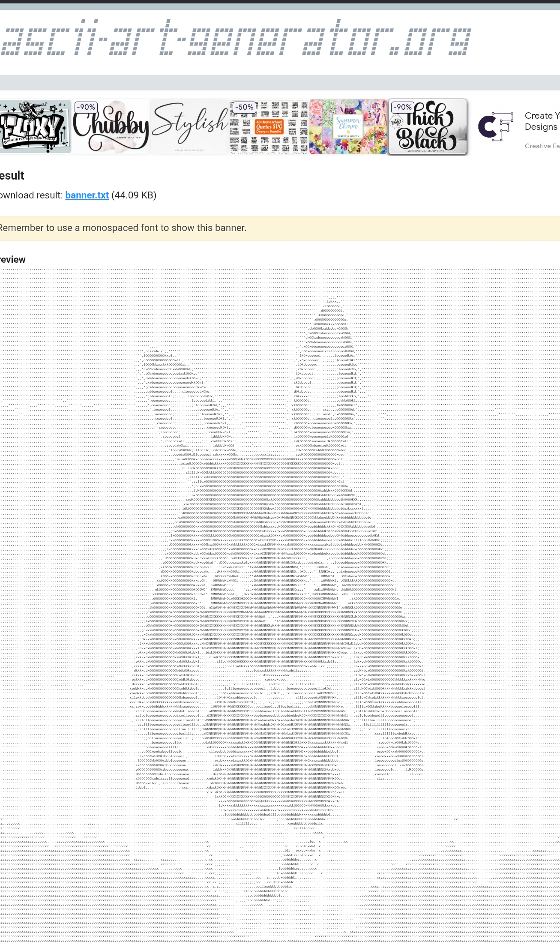This screenshot has height=942, width=560.
Task: Open the Chubby font ad thumbnail
Action: pos(111,126)
